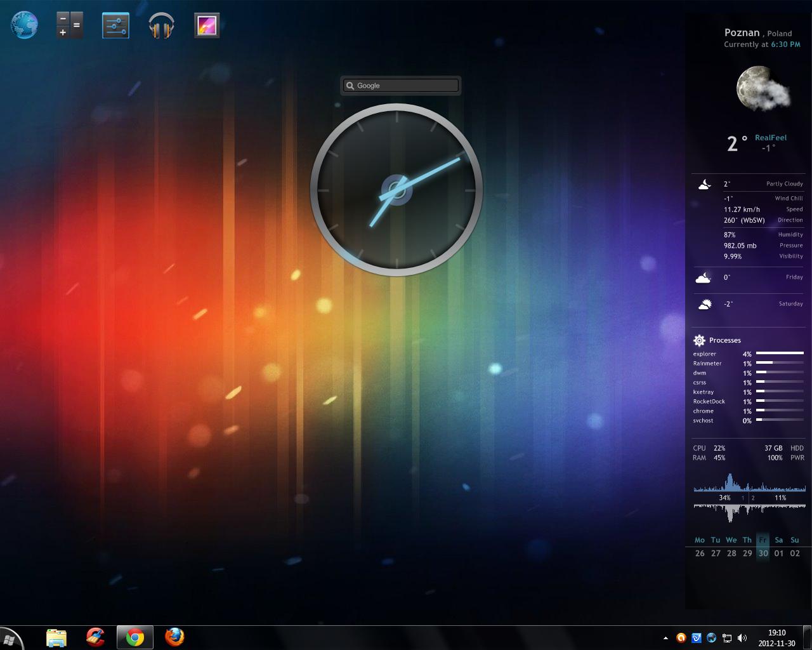Open the globe Browser dock icon
The width and height of the screenshot is (812, 650).
(25, 25)
